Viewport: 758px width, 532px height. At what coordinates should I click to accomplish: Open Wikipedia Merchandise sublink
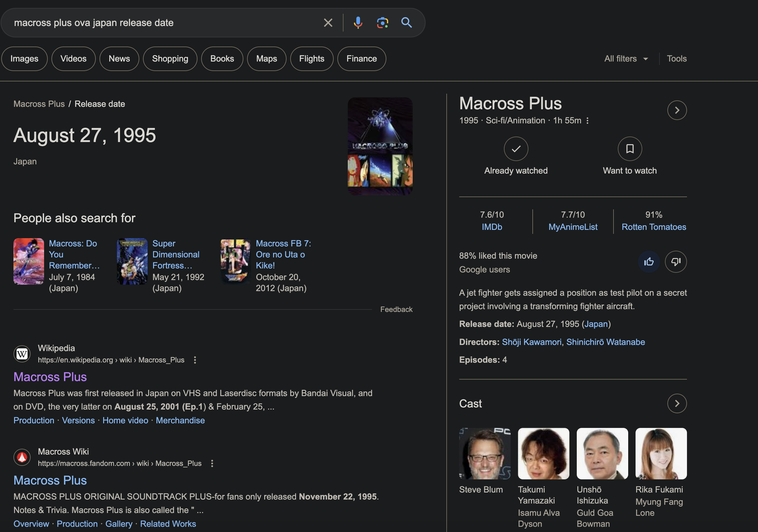[x=180, y=421]
